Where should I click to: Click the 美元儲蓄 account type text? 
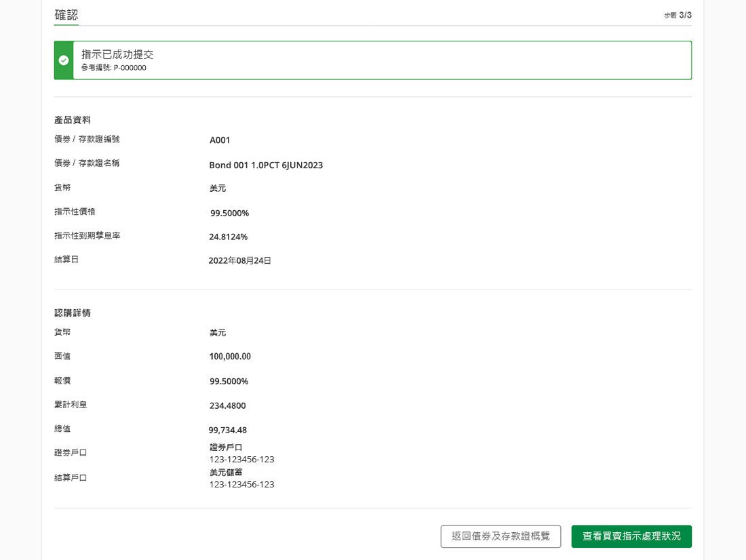[x=226, y=472]
